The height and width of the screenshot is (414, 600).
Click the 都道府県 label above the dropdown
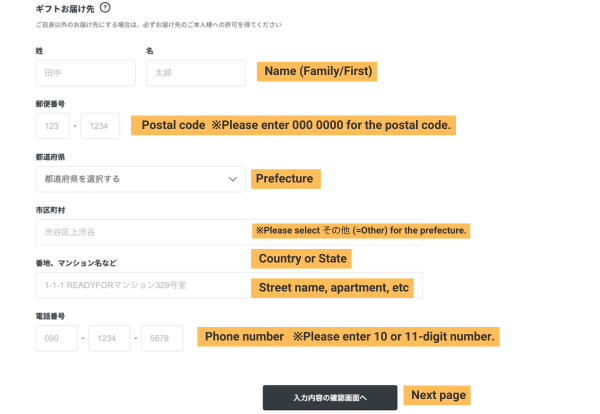(x=49, y=157)
